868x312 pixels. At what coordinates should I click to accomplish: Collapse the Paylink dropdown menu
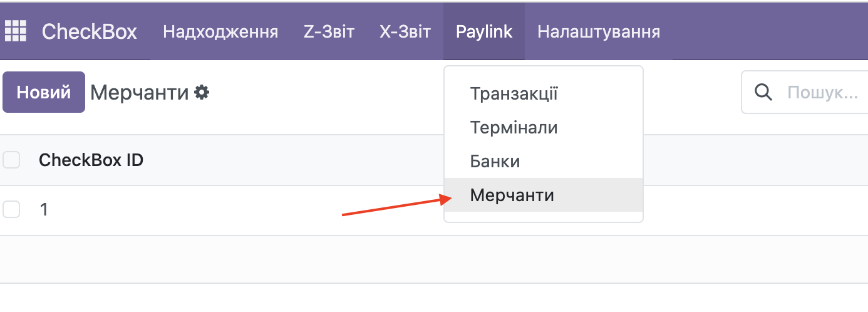click(x=484, y=31)
